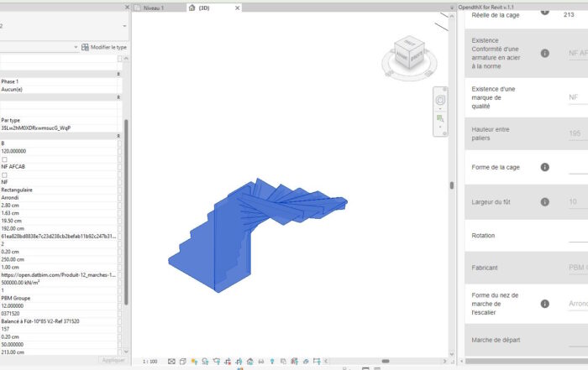Switch to the Niveau 1 view tab
The width and height of the screenshot is (588, 370).
pos(152,8)
